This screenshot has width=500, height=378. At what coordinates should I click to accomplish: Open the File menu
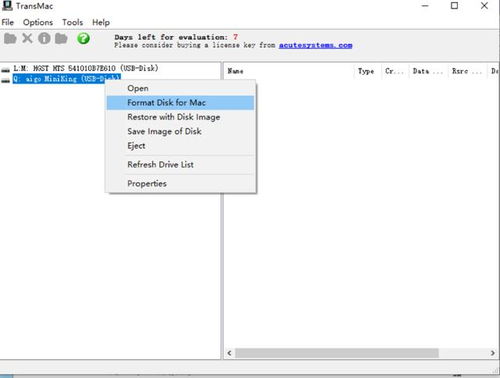pyautogui.click(x=8, y=22)
